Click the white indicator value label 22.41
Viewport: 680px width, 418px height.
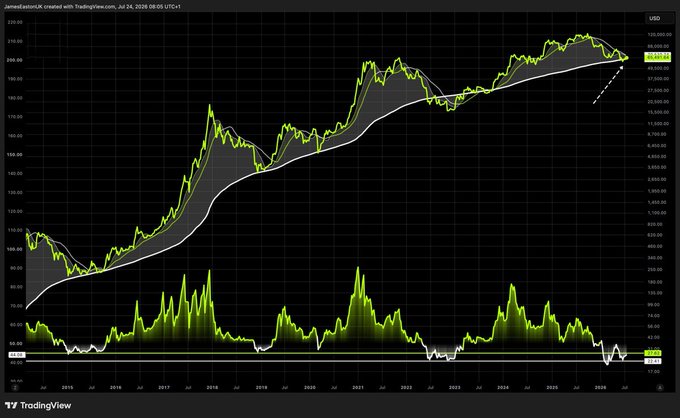click(x=653, y=361)
